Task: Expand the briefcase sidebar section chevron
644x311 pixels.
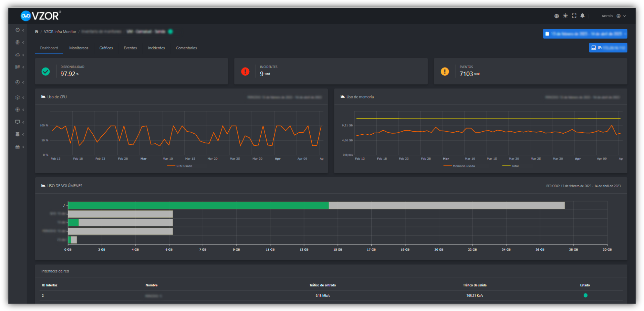Action: coord(23,147)
